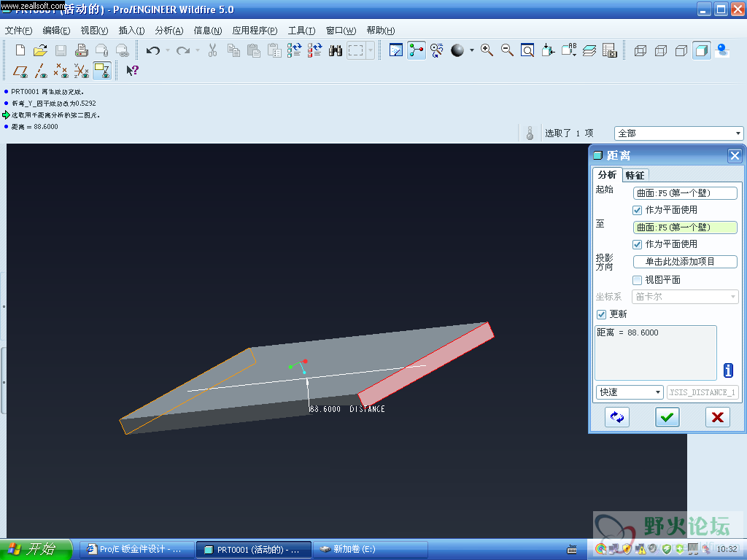
Task: Open the 文件(F) menu
Action: [18, 31]
